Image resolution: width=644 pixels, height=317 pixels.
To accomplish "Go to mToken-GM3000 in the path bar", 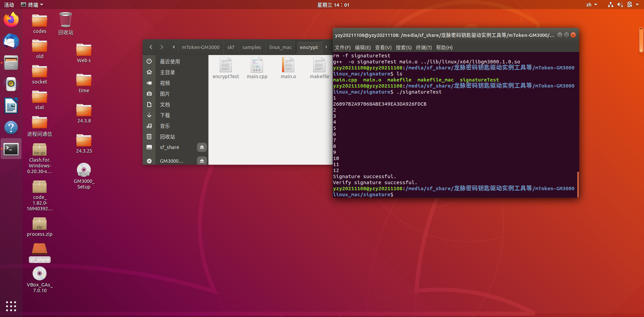I will (201, 47).
